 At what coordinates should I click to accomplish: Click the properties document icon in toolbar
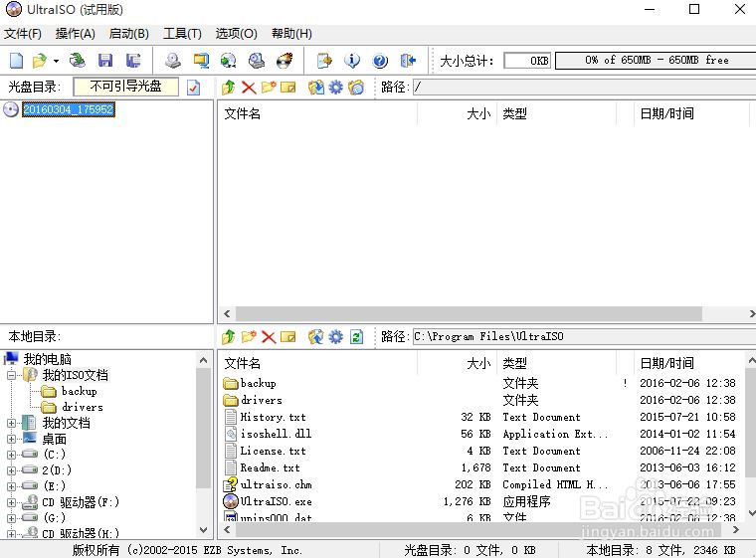[x=324, y=61]
